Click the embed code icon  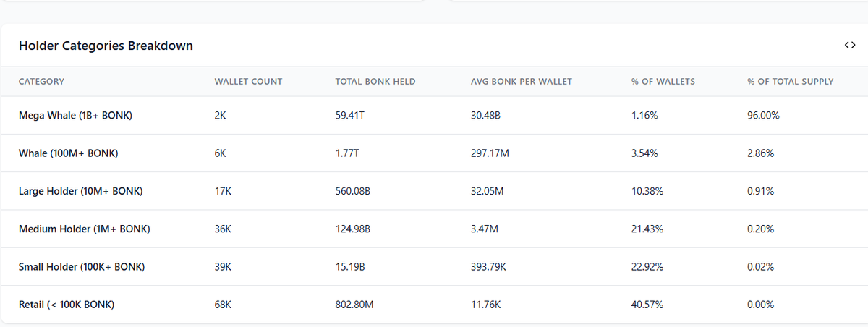click(849, 46)
